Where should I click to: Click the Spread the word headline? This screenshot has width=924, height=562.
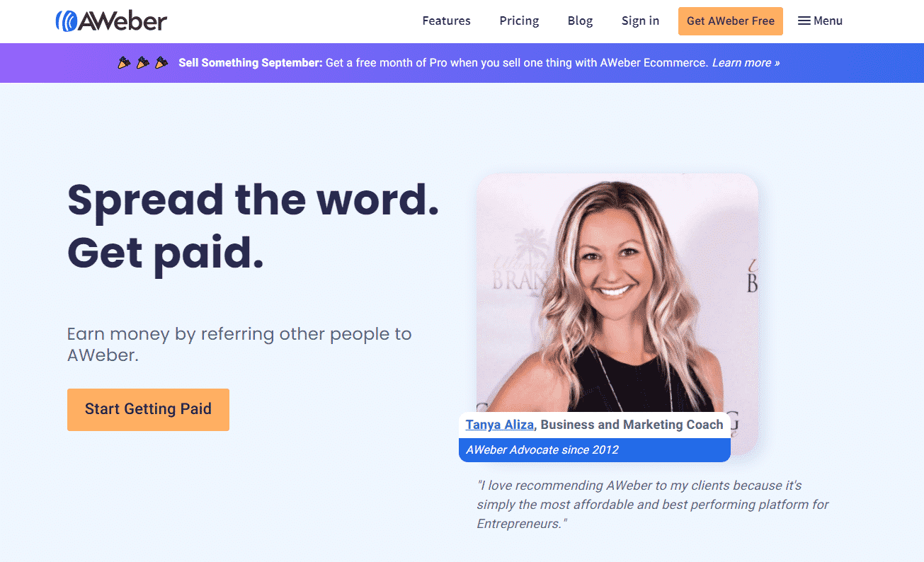click(253, 200)
